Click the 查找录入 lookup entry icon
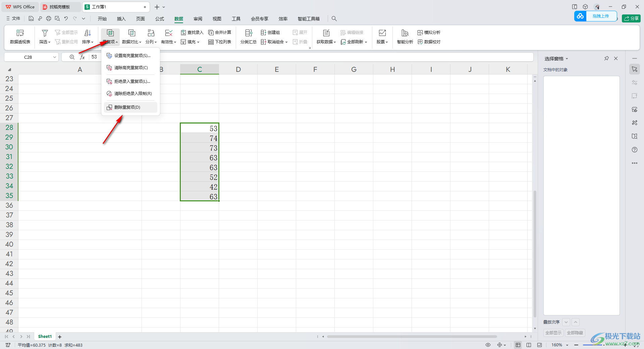 tap(183, 33)
